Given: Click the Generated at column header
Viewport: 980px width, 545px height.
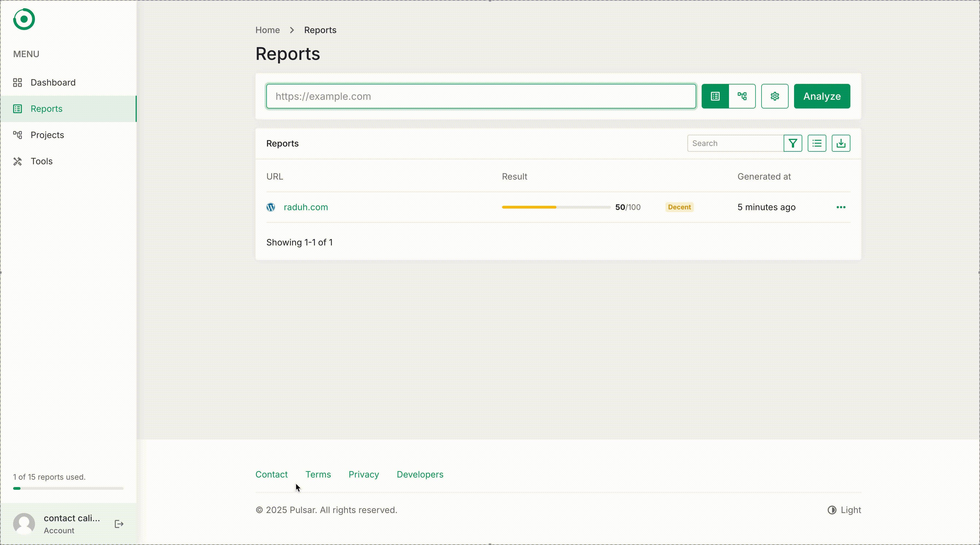Looking at the screenshot, I should (764, 177).
